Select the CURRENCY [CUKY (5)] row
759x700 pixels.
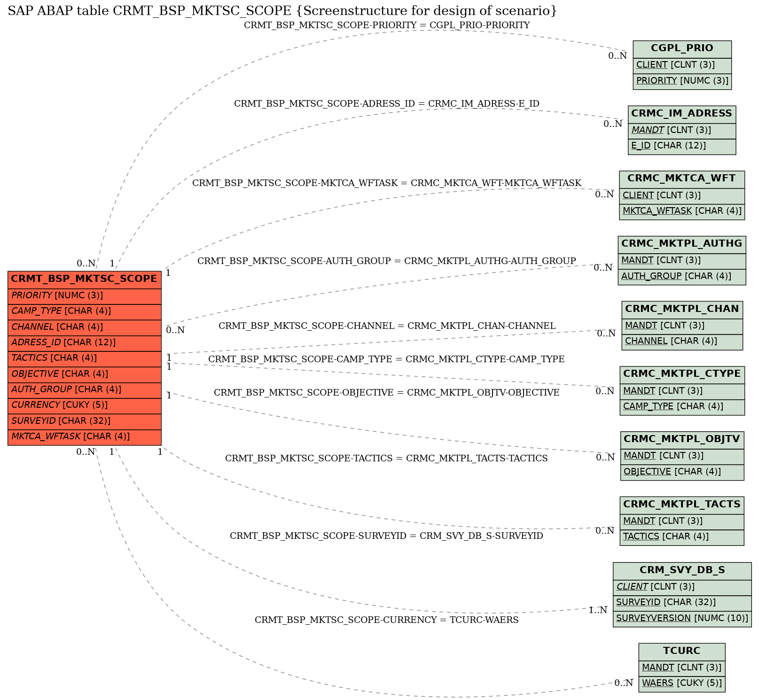(85, 405)
